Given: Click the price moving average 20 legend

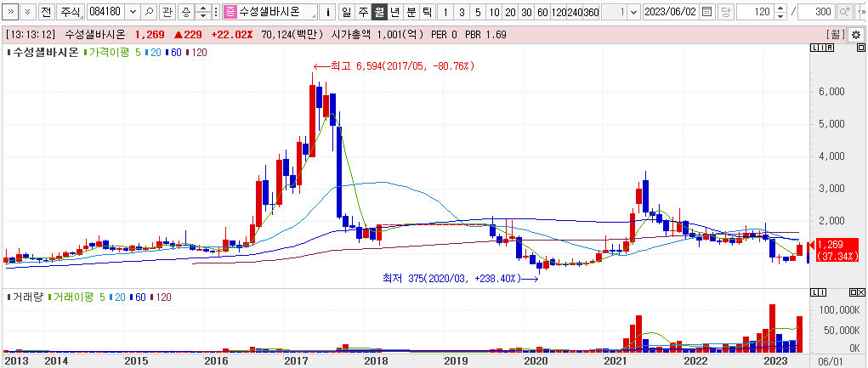Looking at the screenshot, I should (x=153, y=54).
